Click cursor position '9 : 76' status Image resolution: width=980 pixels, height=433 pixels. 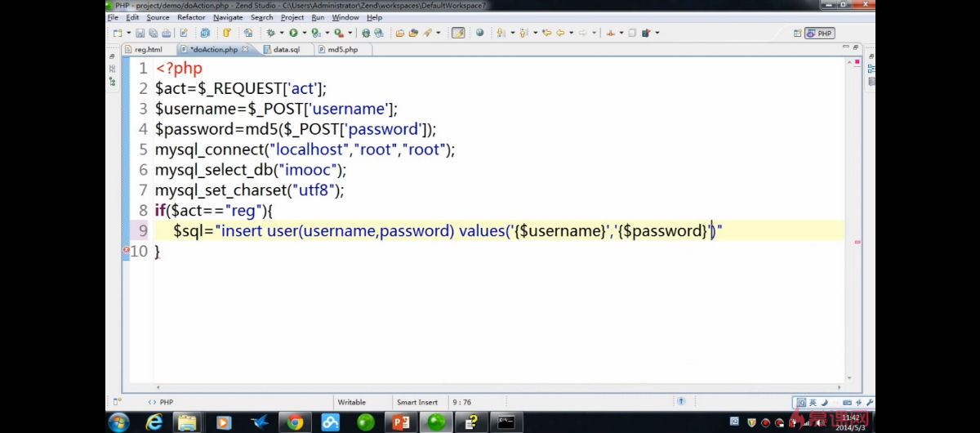(461, 402)
